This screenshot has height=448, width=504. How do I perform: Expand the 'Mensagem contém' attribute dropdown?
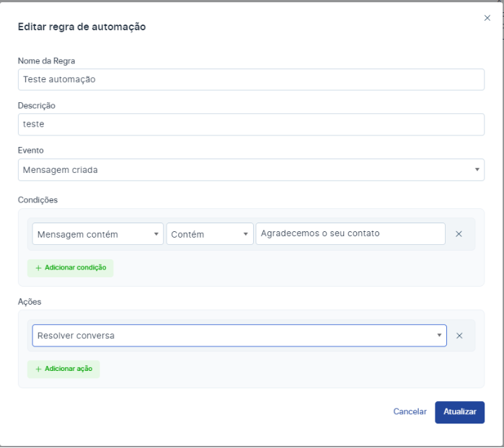tap(98, 234)
